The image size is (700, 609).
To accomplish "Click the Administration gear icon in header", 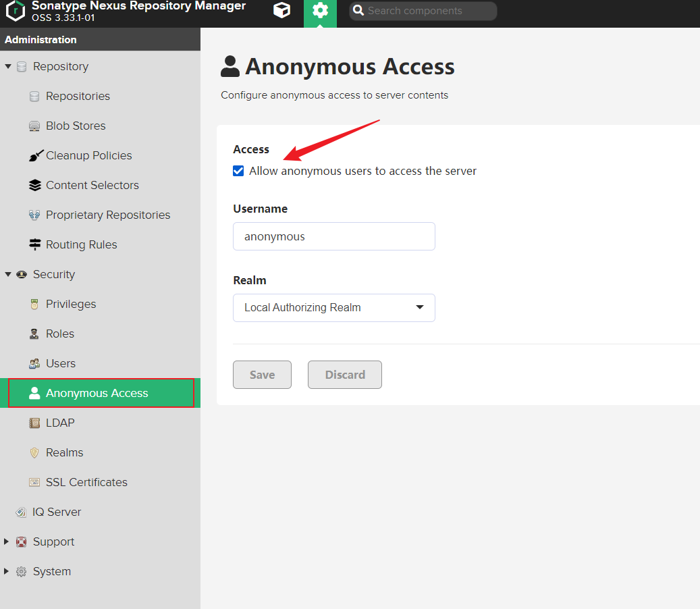I will tap(320, 10).
